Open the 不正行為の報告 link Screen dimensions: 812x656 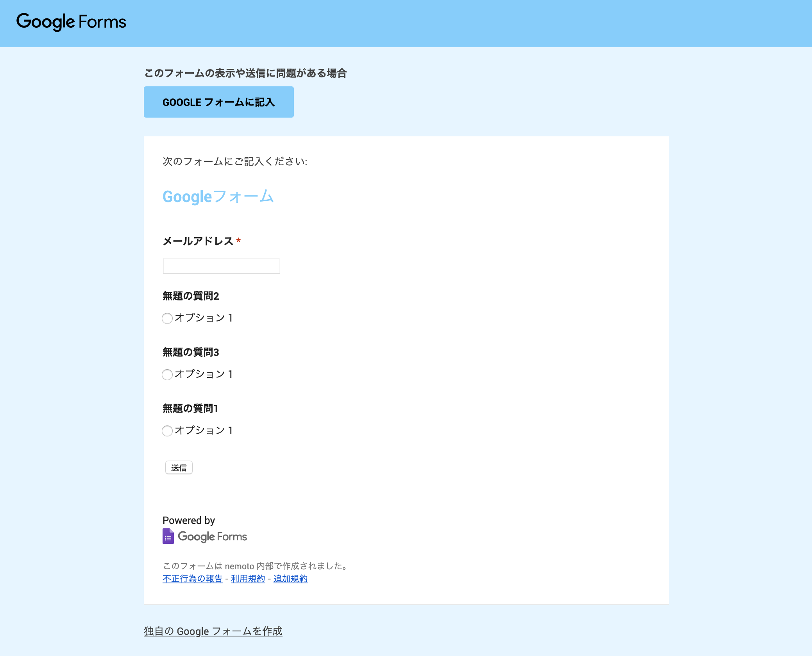(x=193, y=579)
